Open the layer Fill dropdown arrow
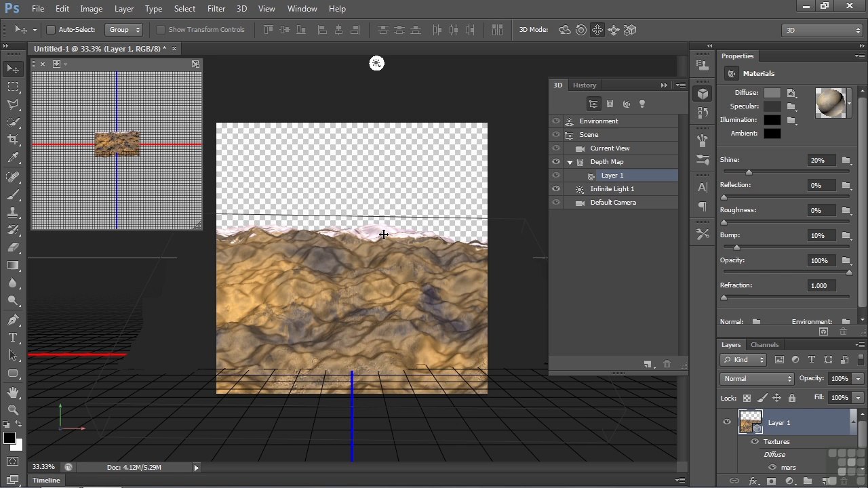The height and width of the screenshot is (488, 868). (x=859, y=397)
